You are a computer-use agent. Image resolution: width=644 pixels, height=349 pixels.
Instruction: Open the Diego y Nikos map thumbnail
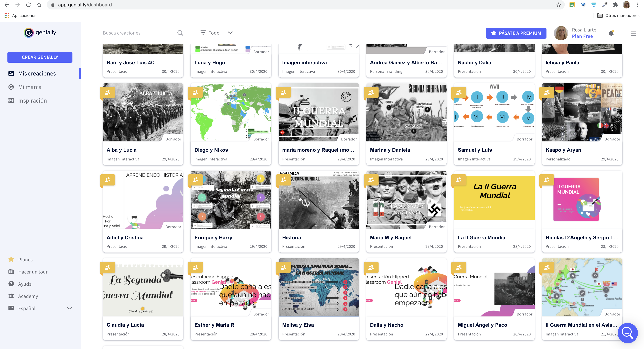pos(231,113)
